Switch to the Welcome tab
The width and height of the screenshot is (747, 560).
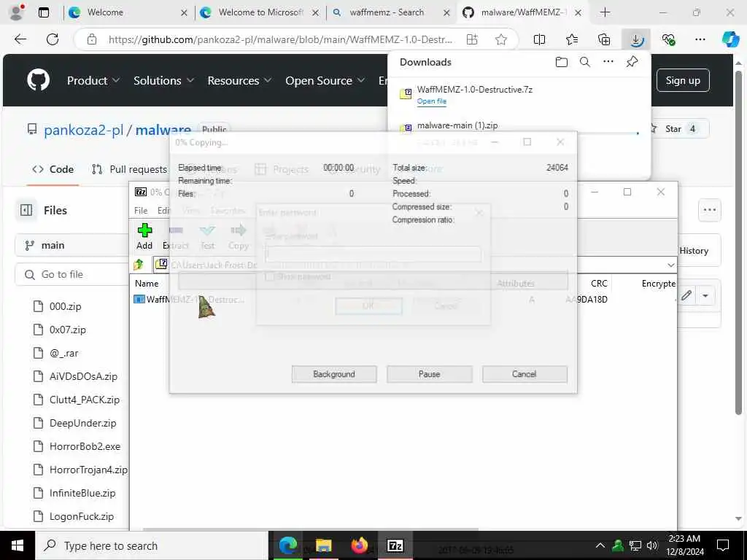click(128, 12)
